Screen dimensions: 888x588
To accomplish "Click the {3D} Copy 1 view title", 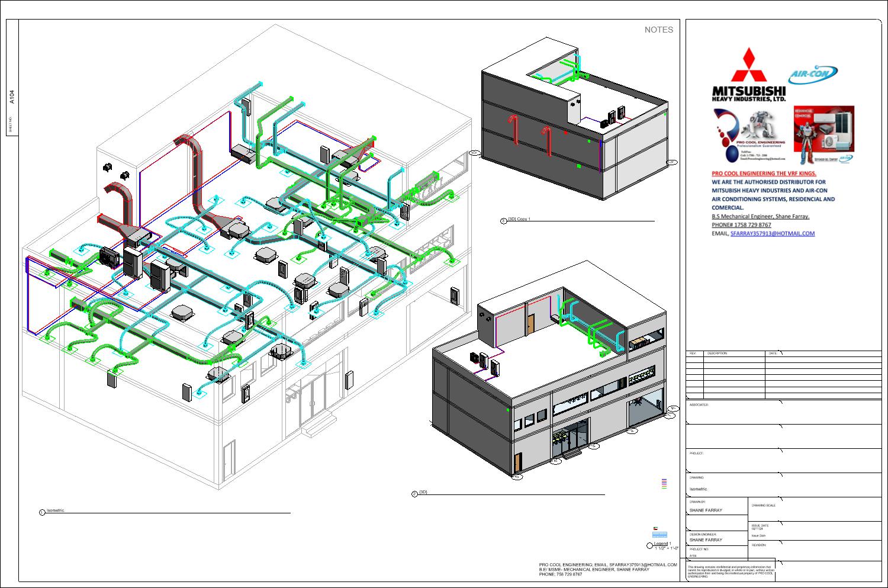I will (x=519, y=219).
